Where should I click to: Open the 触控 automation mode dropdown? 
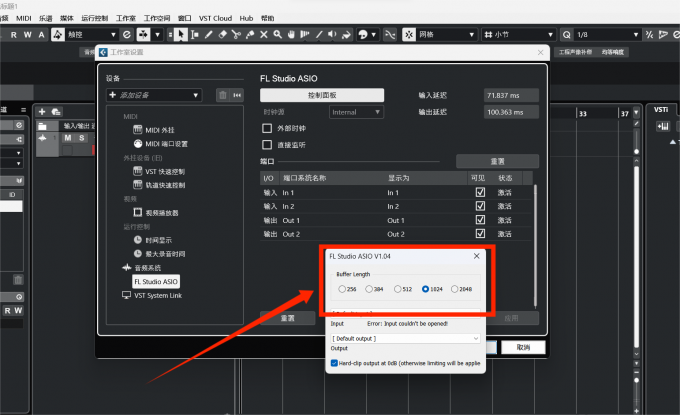(92, 34)
